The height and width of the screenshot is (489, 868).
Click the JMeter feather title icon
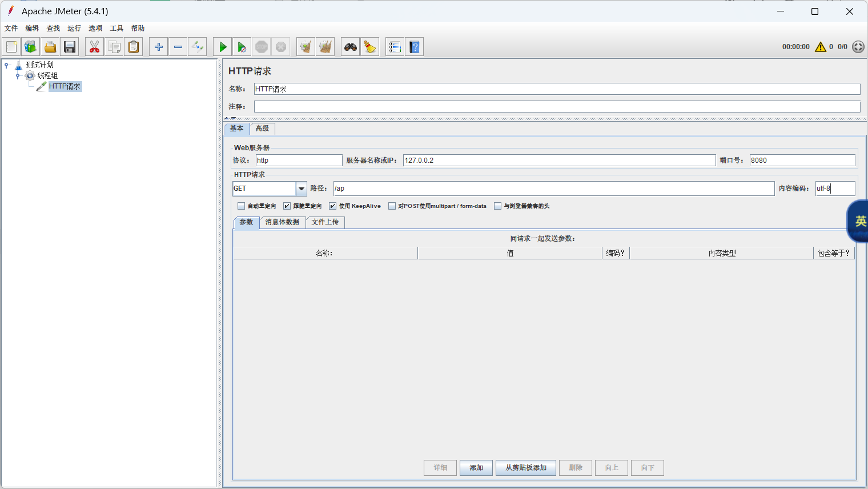pos(10,11)
